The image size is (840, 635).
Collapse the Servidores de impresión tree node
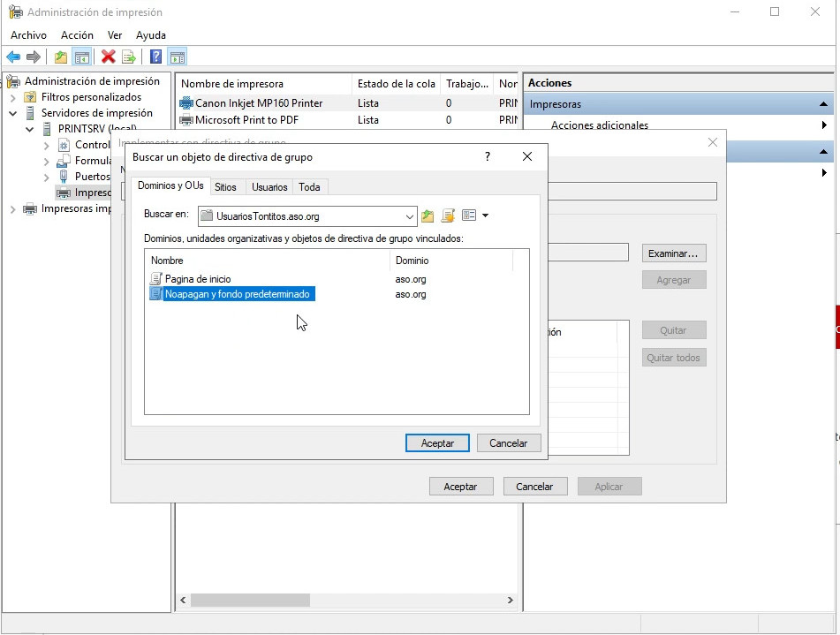pyautogui.click(x=13, y=113)
